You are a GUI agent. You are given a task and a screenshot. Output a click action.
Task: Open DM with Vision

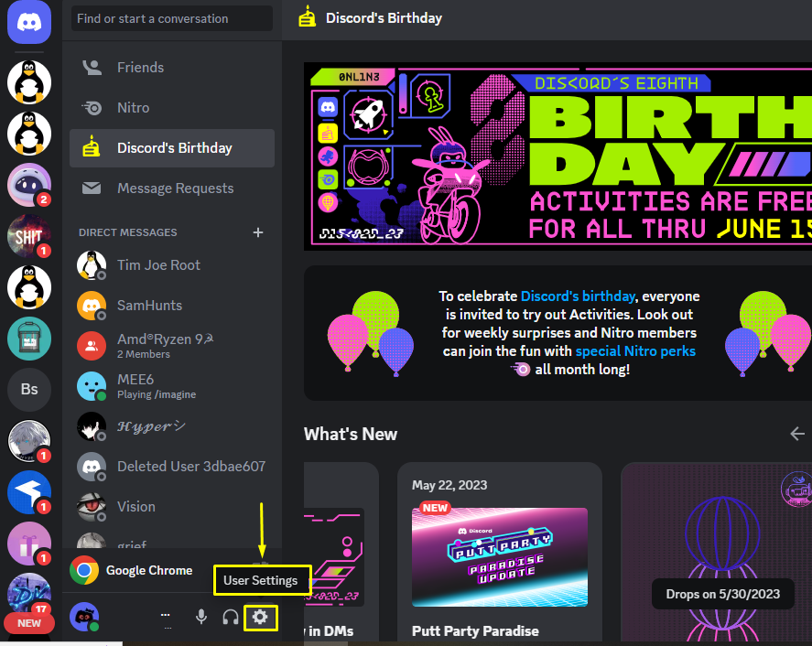pyautogui.click(x=172, y=507)
